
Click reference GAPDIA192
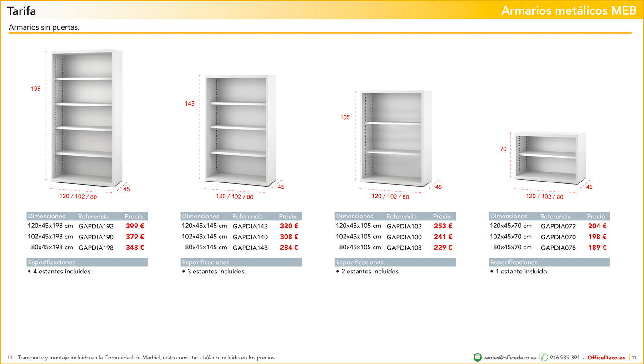click(96, 226)
